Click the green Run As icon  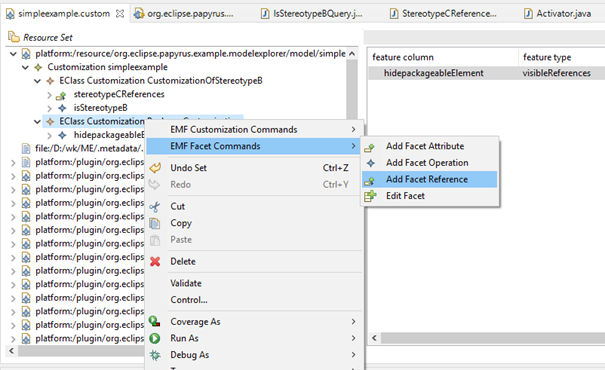155,338
